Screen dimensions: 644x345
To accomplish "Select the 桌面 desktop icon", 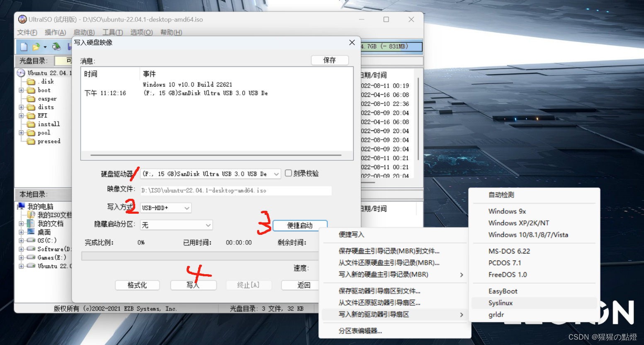I will tap(31, 232).
